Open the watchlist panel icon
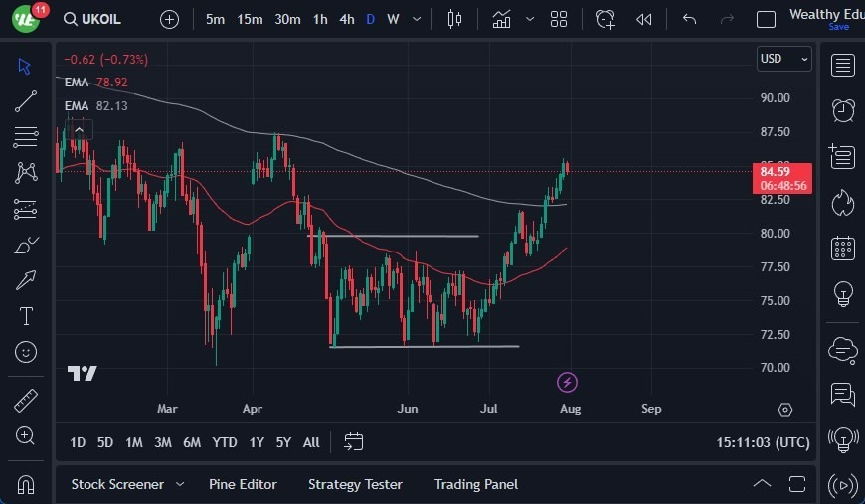The image size is (865, 504). pos(843,66)
